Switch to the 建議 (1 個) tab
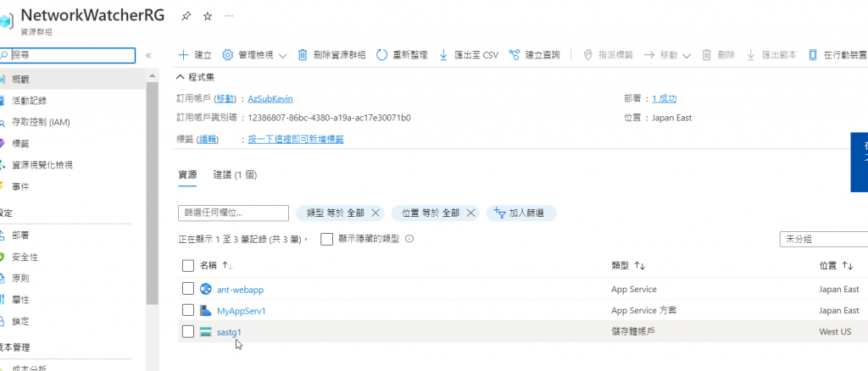Screen dimensions: 868x371 (x=236, y=174)
